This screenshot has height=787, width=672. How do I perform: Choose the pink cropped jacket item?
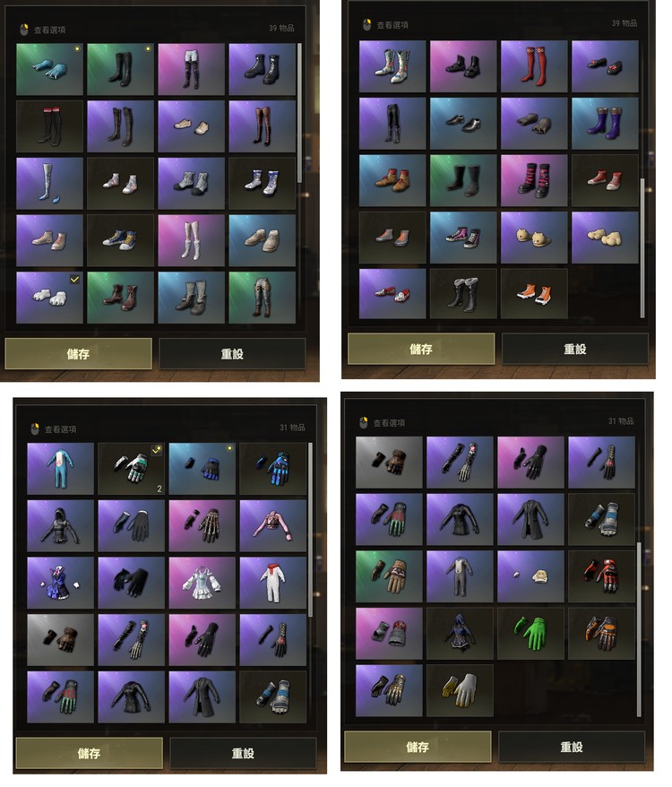click(x=273, y=525)
